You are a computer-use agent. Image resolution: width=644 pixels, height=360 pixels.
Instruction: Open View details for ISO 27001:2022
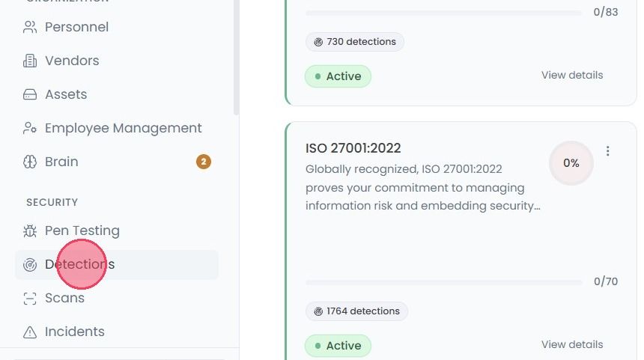click(572, 344)
